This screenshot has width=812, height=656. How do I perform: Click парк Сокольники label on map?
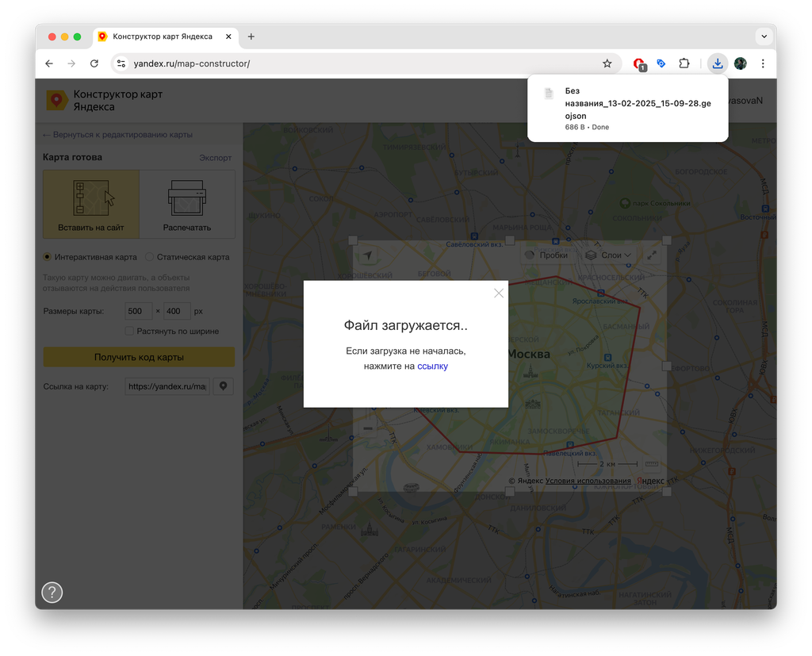tap(661, 203)
